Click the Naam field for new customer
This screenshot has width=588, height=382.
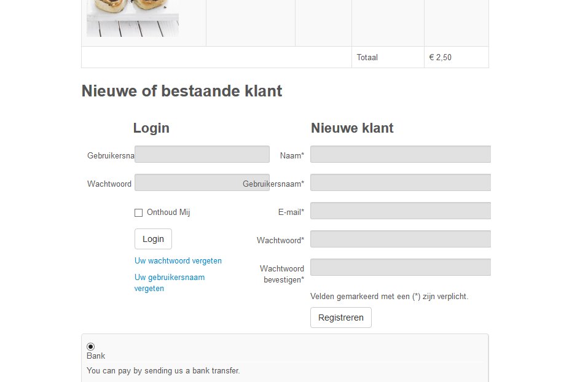pyautogui.click(x=400, y=154)
